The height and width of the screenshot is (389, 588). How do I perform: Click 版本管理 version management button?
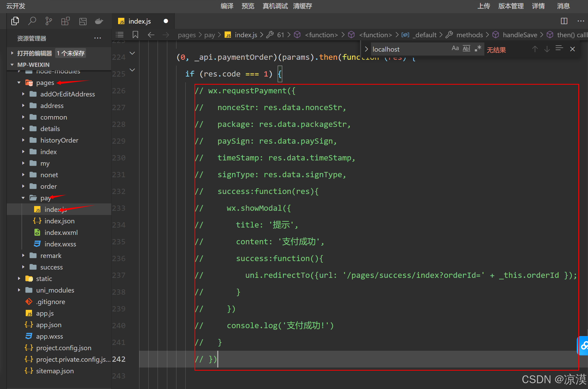511,6
